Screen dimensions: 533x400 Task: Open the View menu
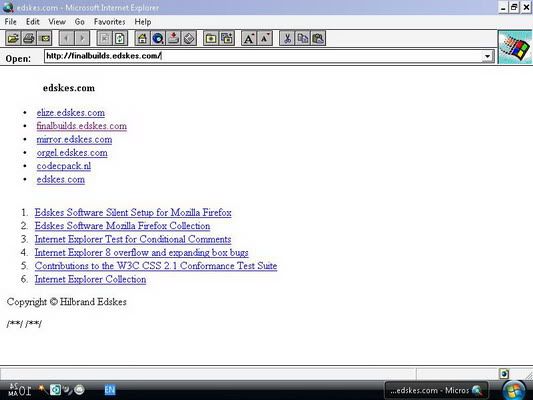pos(57,22)
